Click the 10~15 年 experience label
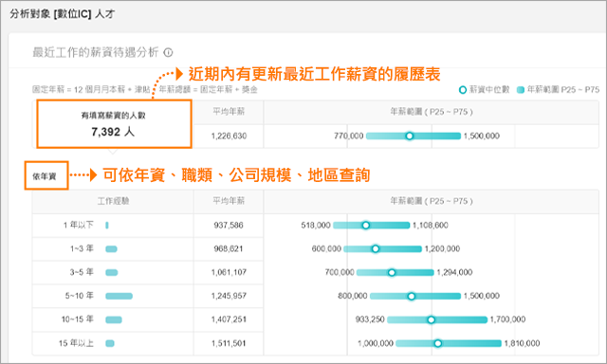The width and height of the screenshot is (607, 364). (78, 319)
